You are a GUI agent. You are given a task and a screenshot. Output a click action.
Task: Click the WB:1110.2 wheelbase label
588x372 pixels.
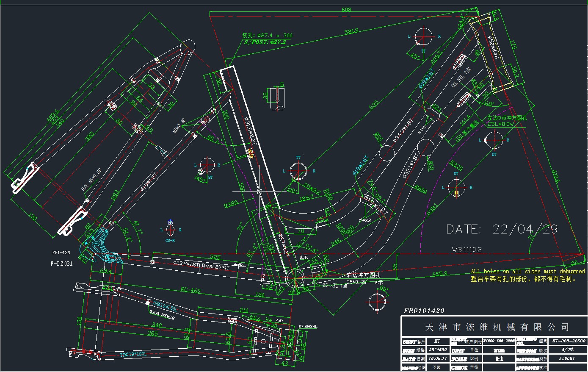tap(467, 250)
